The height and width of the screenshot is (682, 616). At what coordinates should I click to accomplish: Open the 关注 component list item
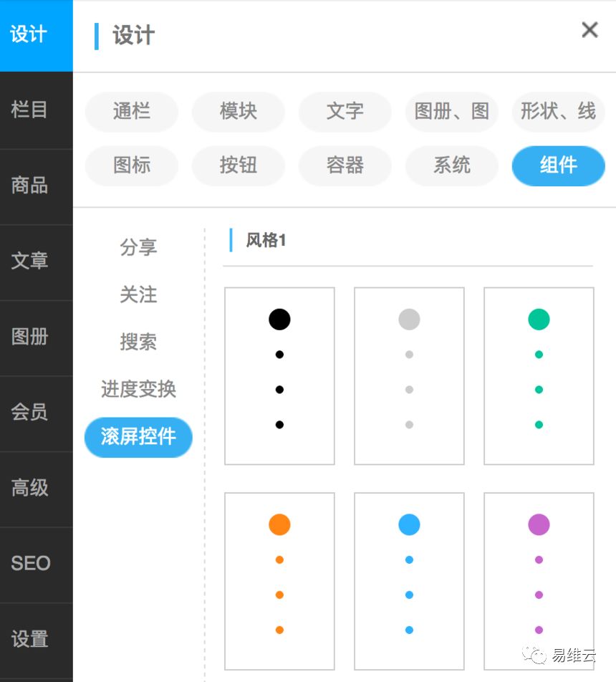138,295
